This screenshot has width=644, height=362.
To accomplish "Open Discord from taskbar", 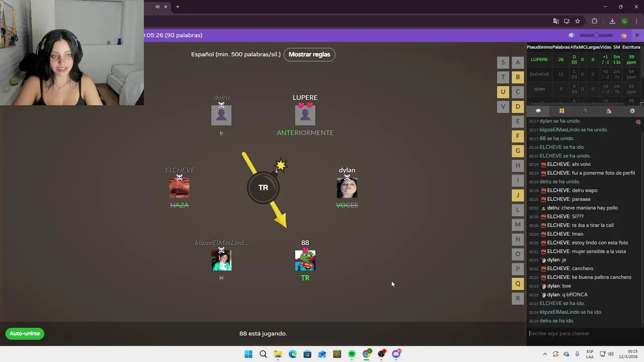I will tap(396, 354).
